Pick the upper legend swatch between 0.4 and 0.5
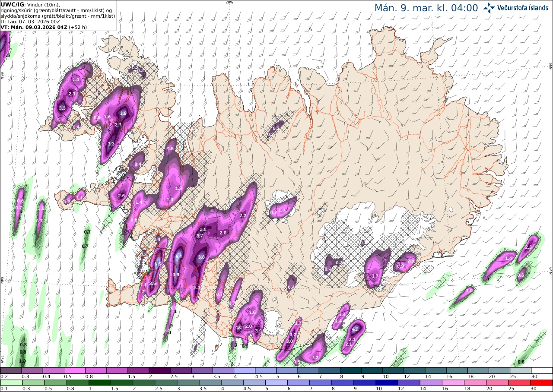 53,370
